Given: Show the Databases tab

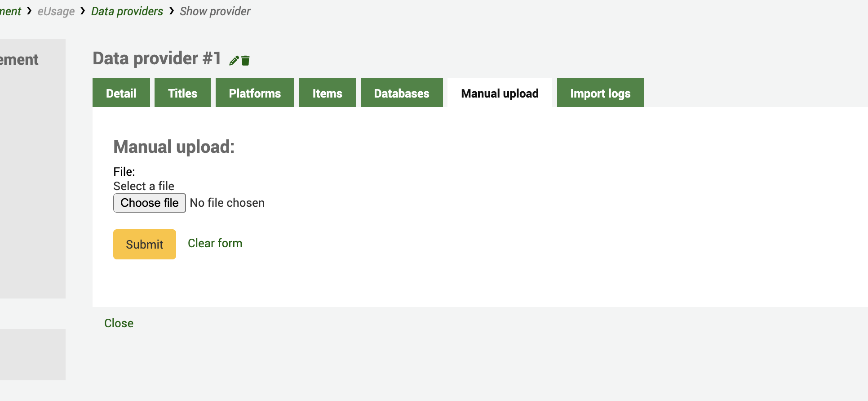Looking at the screenshot, I should (x=401, y=93).
